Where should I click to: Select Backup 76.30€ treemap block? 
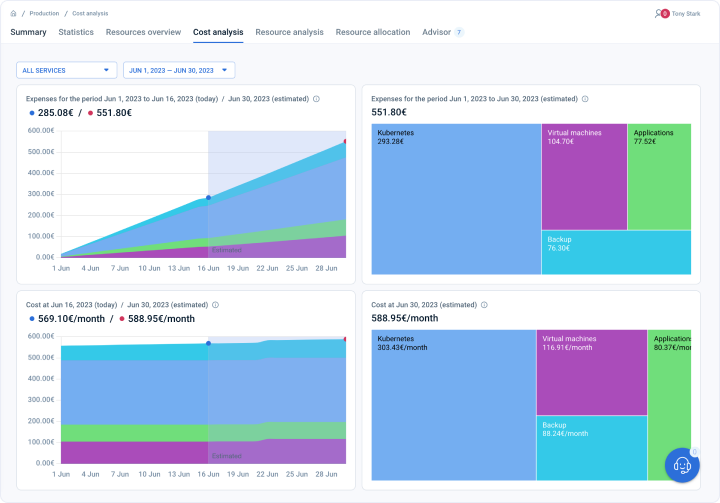616,252
